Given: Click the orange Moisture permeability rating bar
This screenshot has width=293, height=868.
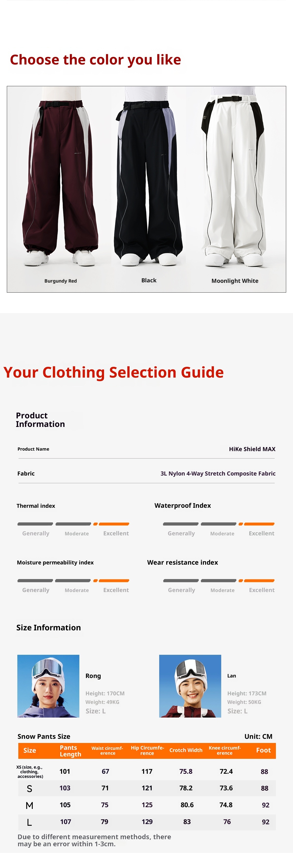Looking at the screenshot, I should (x=114, y=581).
